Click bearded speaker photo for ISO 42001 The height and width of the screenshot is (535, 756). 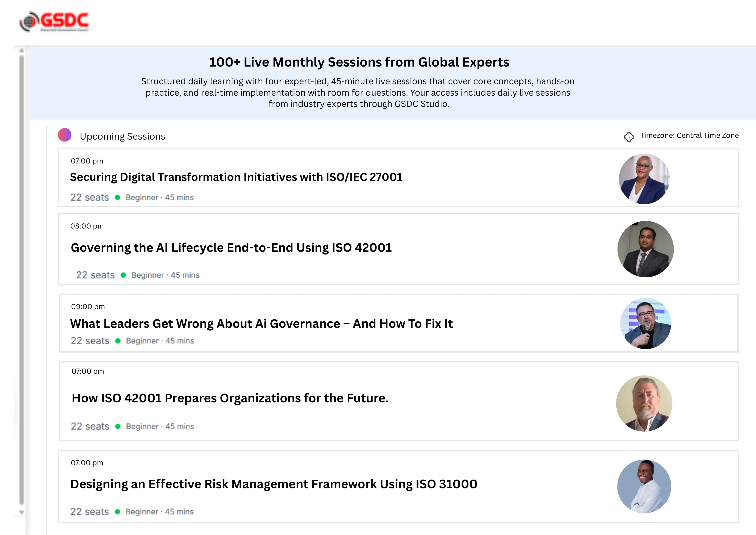click(x=644, y=404)
